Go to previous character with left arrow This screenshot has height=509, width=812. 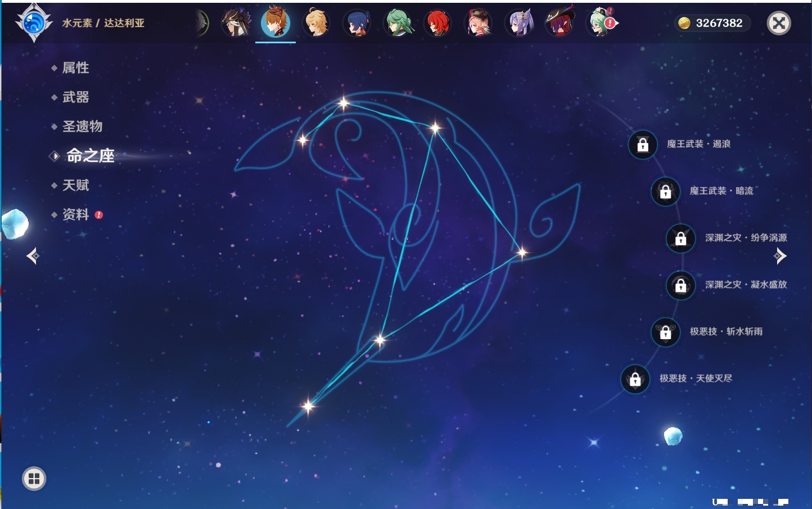(33, 256)
